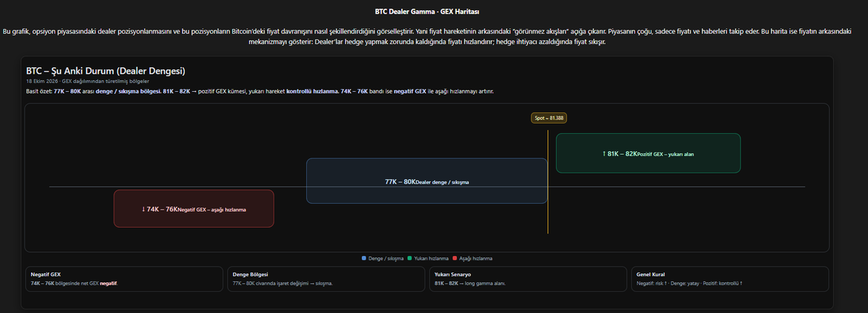The height and width of the screenshot is (313, 868).
Task: Click the text 81K – 82K → long gamma alanı
Action: pyautogui.click(x=470, y=283)
